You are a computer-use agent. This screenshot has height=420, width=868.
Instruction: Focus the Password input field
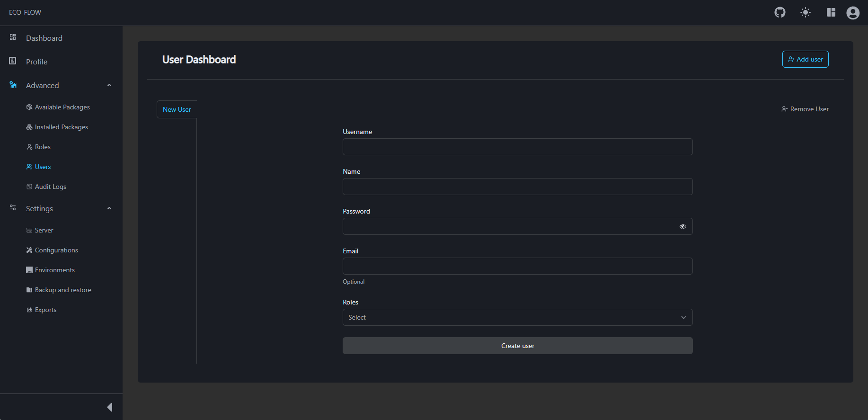[518, 226]
